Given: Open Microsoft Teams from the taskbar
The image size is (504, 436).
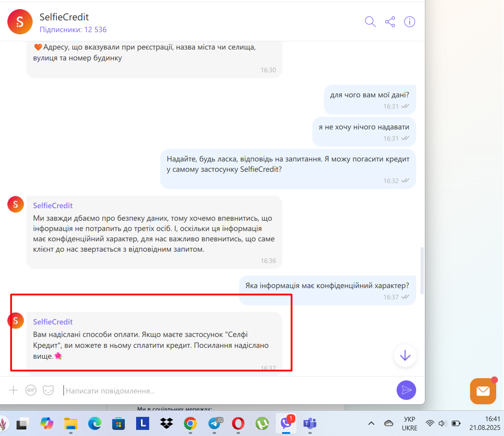Looking at the screenshot, I should coord(310,423).
